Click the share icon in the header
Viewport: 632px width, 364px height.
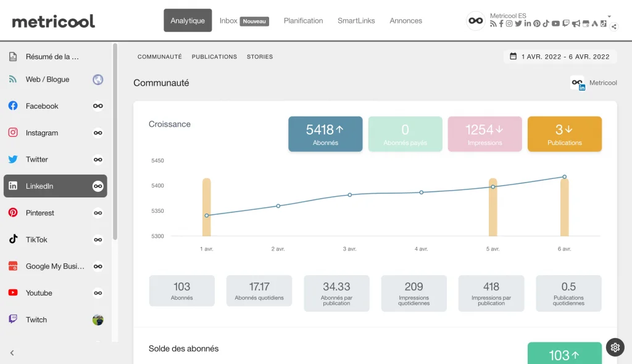pyautogui.click(x=614, y=27)
